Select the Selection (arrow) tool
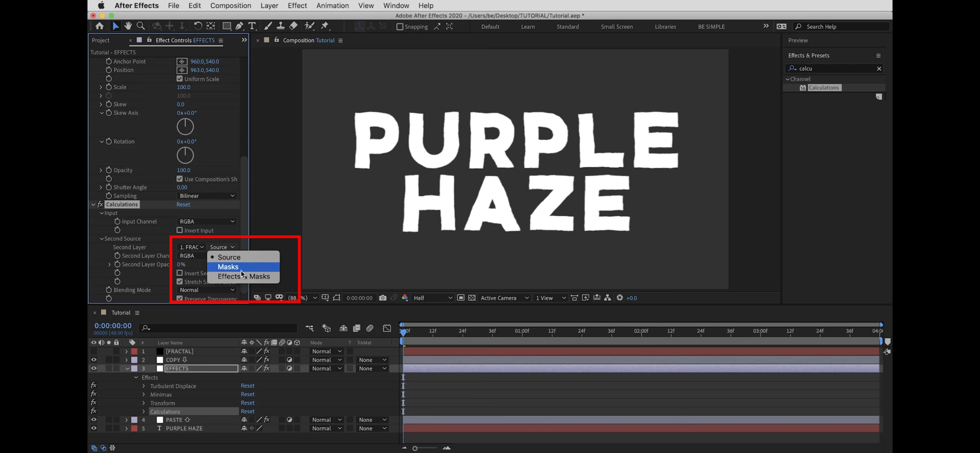 [x=116, y=26]
